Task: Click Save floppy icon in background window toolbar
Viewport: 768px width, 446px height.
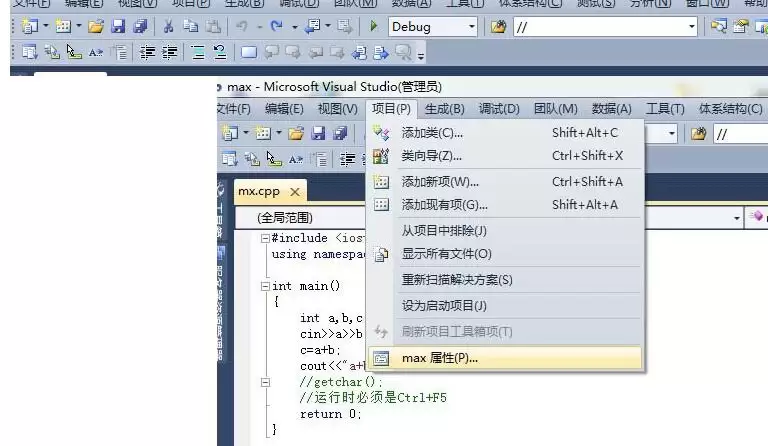Action: click(118, 26)
